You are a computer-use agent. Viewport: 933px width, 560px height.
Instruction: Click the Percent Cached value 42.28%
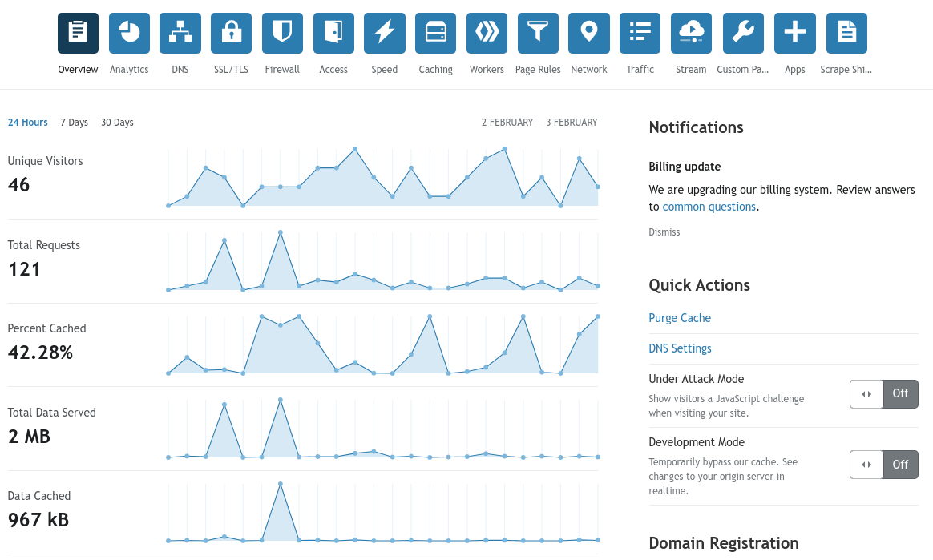point(40,353)
